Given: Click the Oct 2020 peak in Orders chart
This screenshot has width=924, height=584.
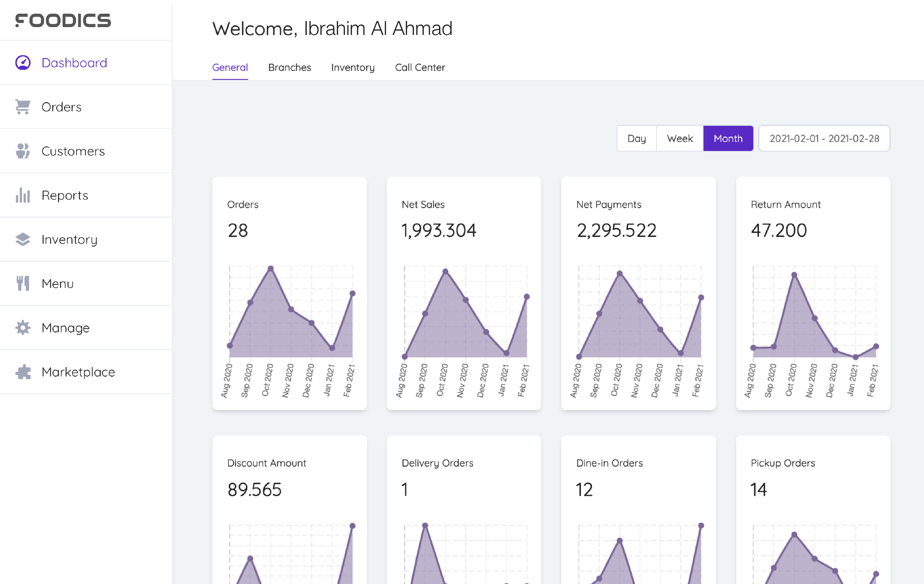Looking at the screenshot, I should [270, 268].
